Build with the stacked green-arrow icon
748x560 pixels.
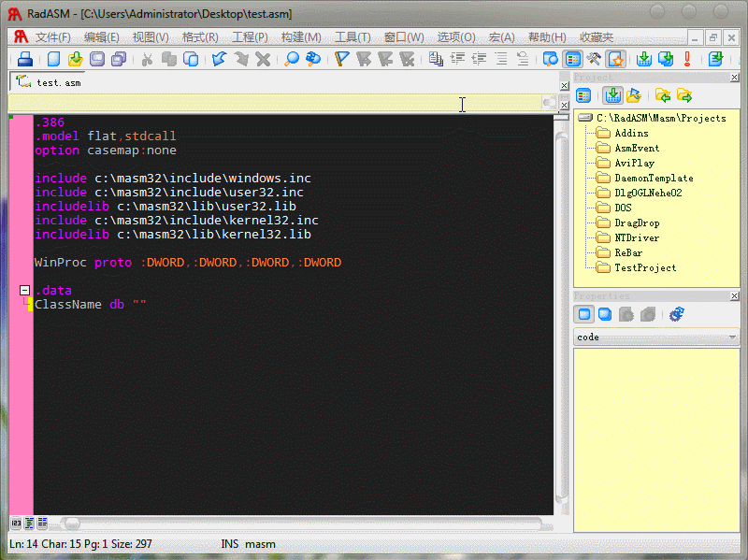tap(666, 59)
